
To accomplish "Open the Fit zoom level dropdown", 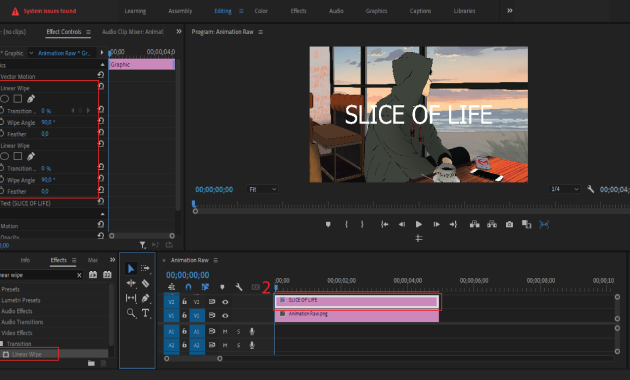I will (x=262, y=189).
